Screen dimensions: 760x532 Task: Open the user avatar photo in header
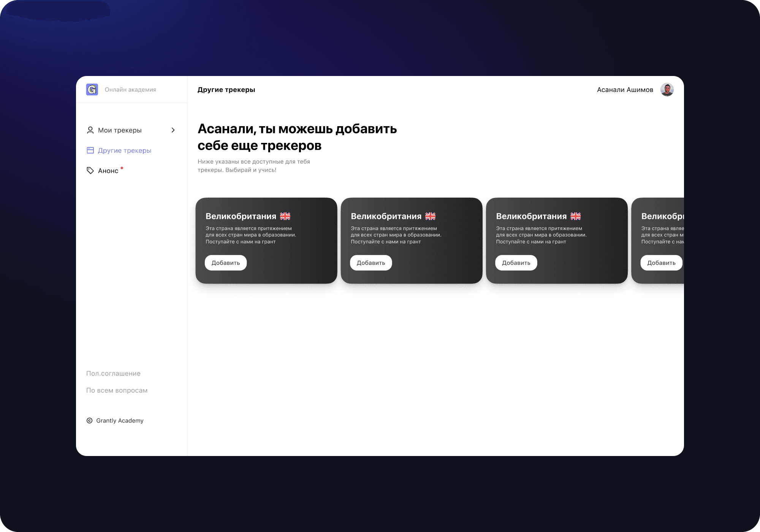coord(667,90)
